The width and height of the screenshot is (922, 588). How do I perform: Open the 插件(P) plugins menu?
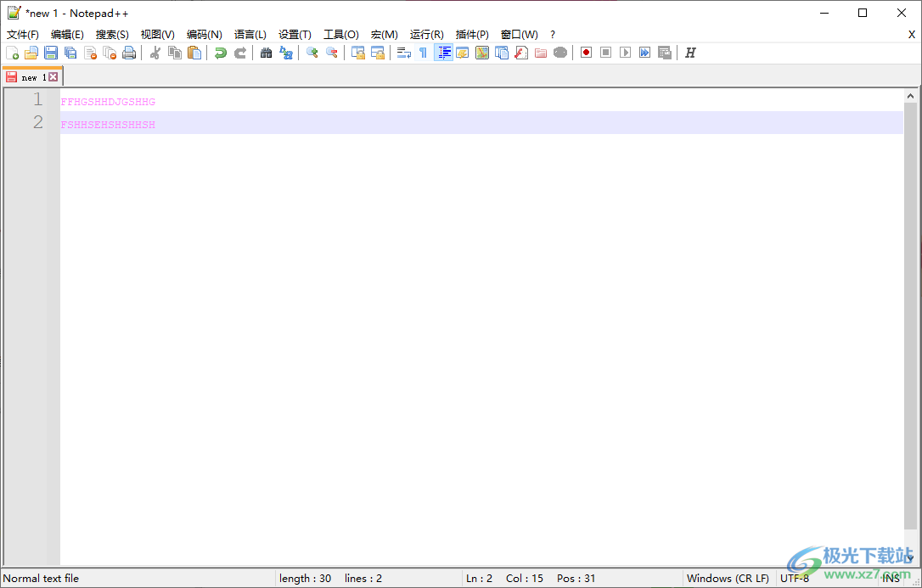coord(472,34)
